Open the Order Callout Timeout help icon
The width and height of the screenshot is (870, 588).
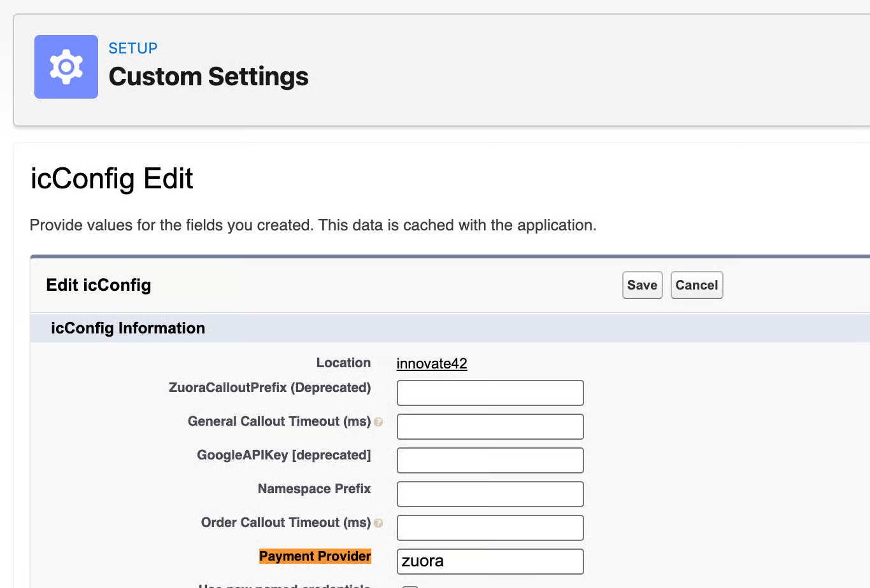[378, 523]
